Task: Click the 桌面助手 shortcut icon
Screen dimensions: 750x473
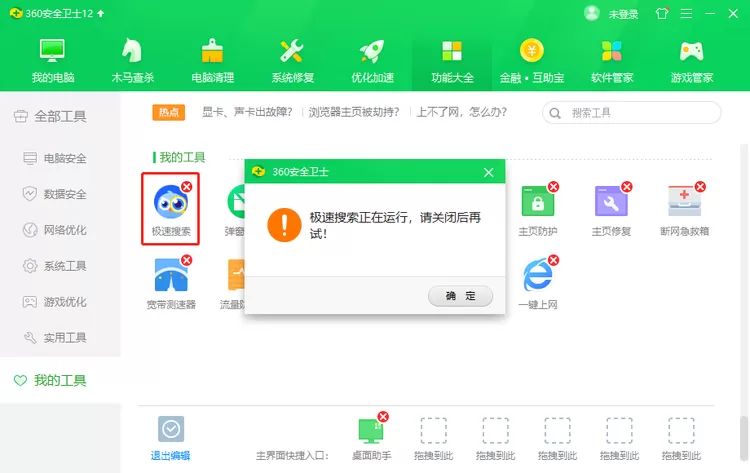Action: tap(371, 431)
